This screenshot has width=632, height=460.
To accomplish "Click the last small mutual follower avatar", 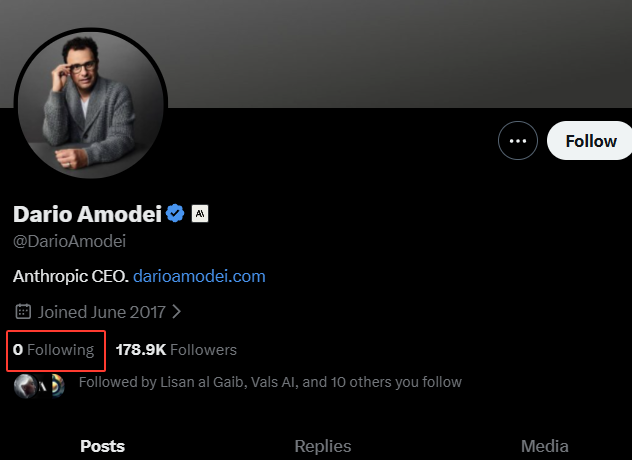I will coord(57,383).
